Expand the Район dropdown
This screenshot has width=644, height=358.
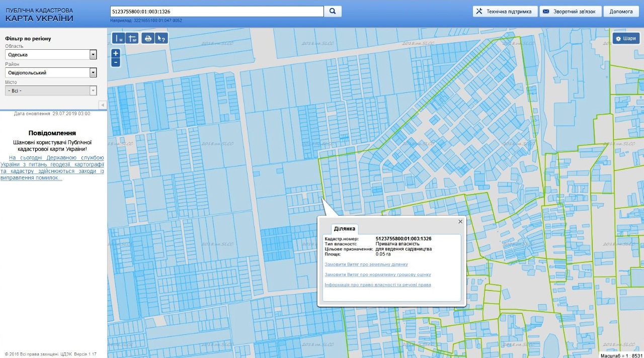click(93, 73)
